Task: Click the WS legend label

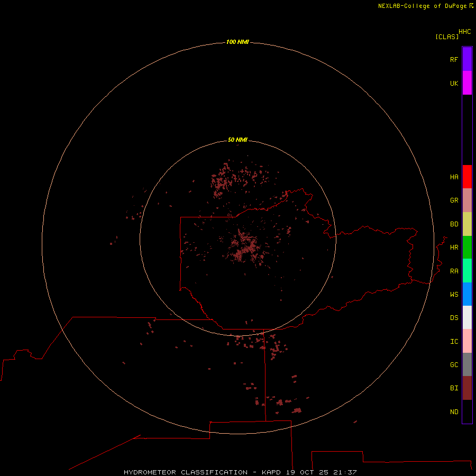Action: point(454,294)
